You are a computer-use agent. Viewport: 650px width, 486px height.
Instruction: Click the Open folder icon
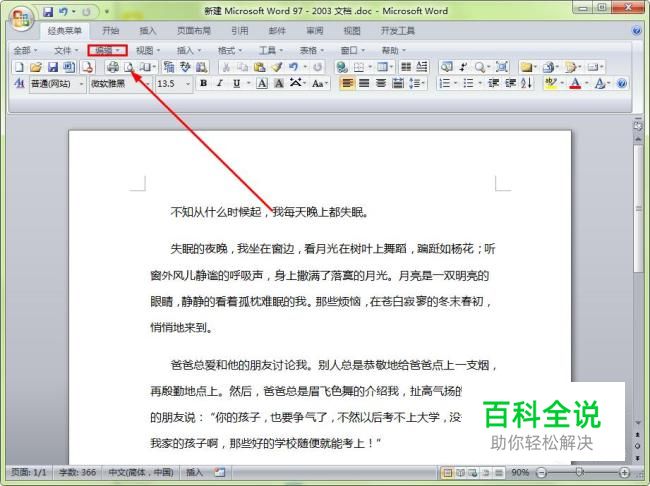pyautogui.click(x=36, y=67)
